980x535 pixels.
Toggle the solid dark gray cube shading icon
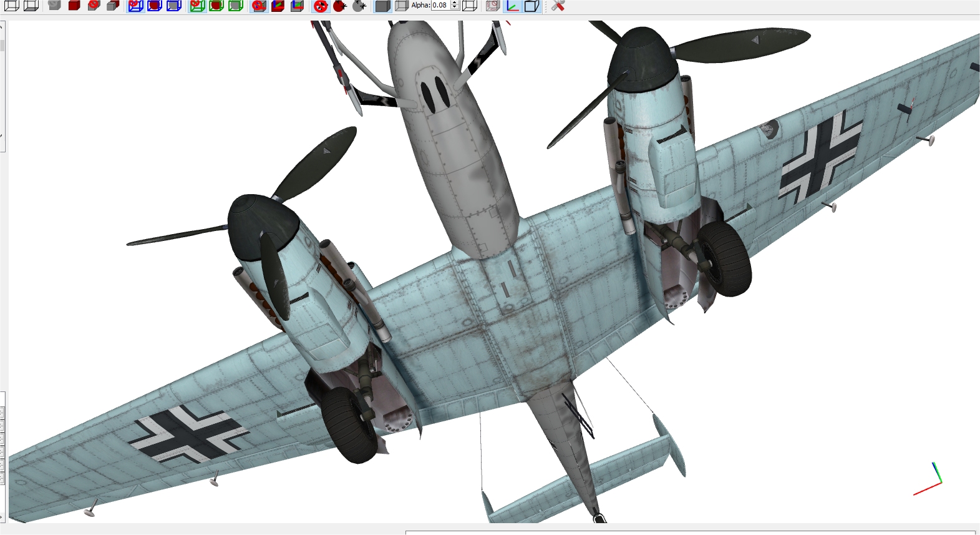(x=382, y=6)
